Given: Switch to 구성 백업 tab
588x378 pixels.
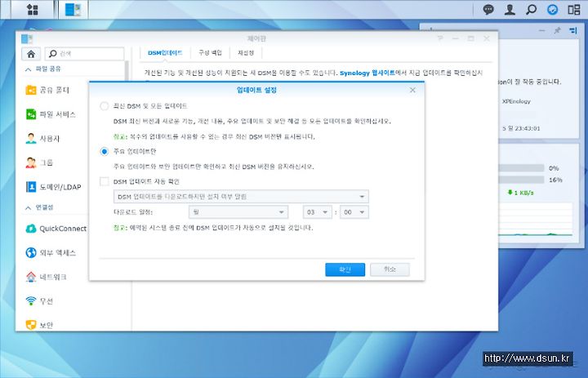Looking at the screenshot, I should (x=210, y=53).
